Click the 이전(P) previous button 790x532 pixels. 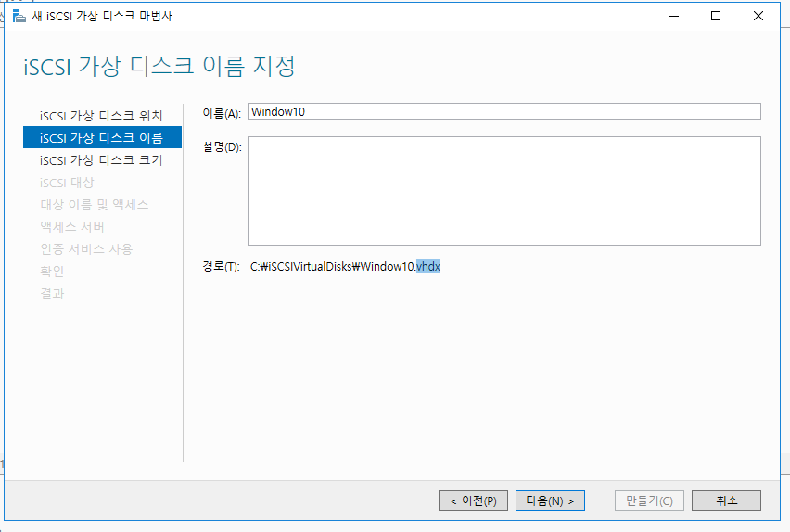(x=473, y=500)
